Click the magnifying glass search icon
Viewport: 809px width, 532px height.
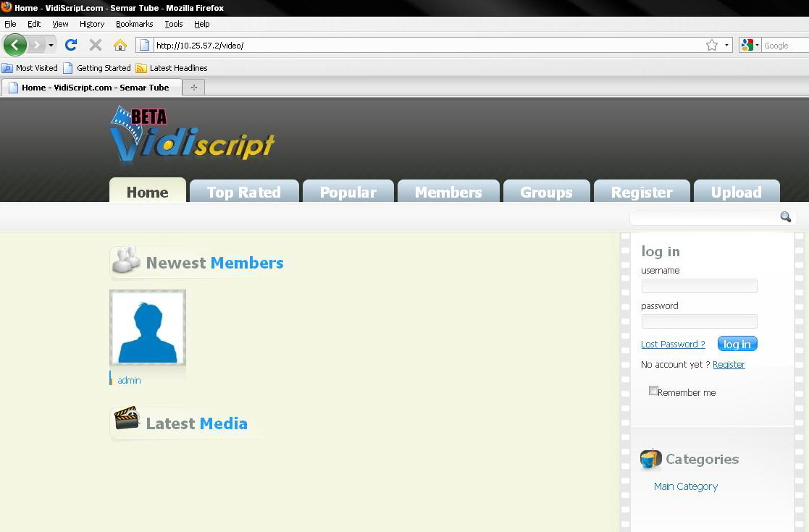pyautogui.click(x=785, y=217)
